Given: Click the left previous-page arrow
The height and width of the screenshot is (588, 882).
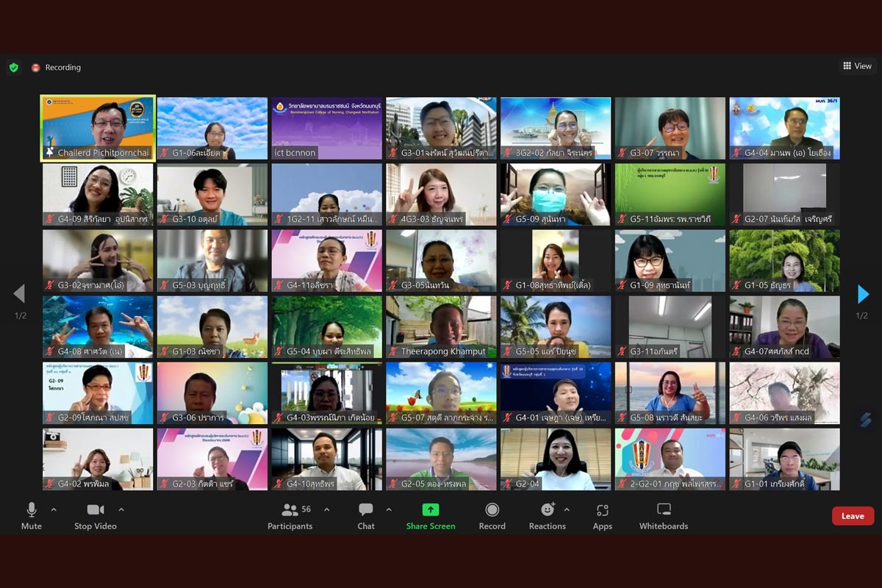Looking at the screenshot, I should [x=19, y=294].
